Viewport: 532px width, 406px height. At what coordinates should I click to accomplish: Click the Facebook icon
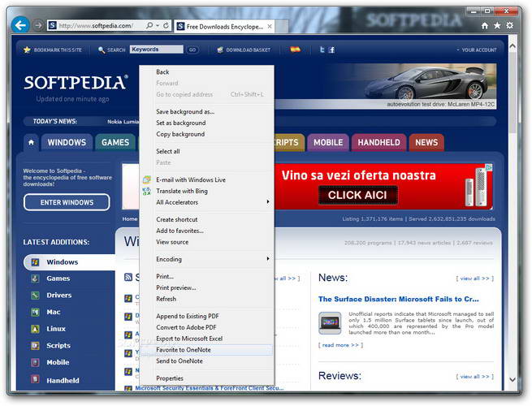point(332,50)
